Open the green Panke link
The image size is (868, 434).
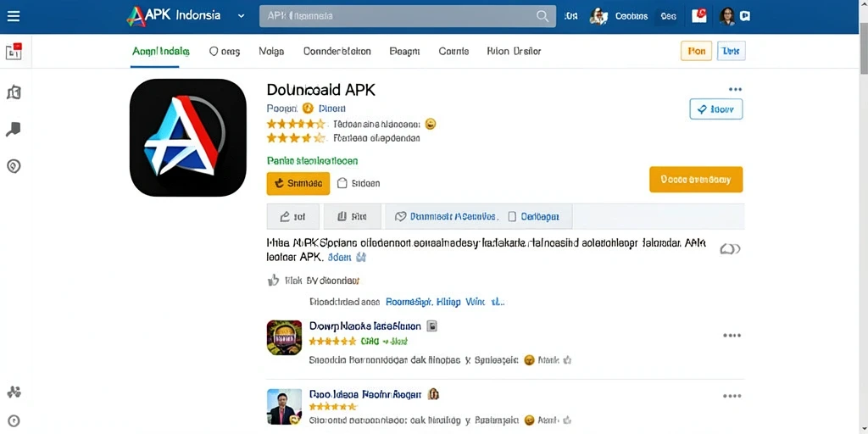click(x=312, y=161)
